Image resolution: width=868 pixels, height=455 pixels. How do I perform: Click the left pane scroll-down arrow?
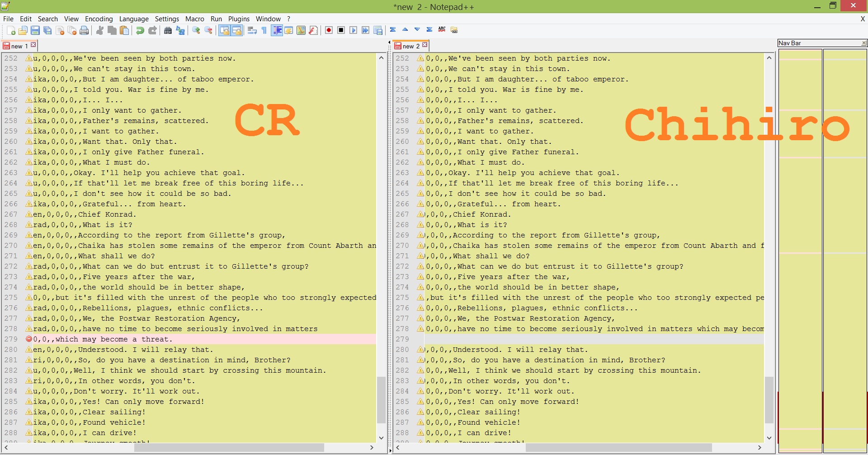(381, 438)
